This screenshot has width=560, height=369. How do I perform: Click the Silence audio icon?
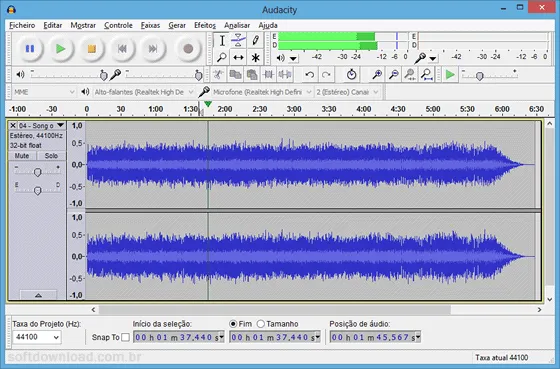285,75
